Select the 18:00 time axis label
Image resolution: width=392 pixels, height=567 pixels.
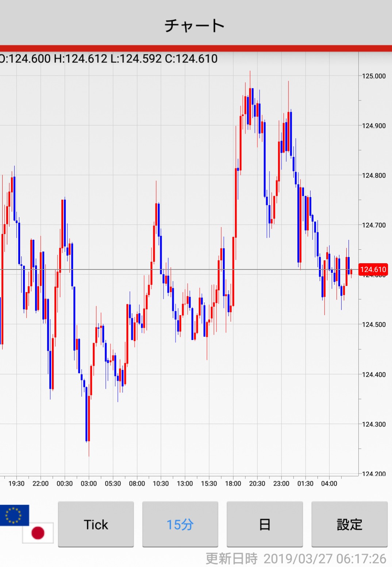(233, 483)
